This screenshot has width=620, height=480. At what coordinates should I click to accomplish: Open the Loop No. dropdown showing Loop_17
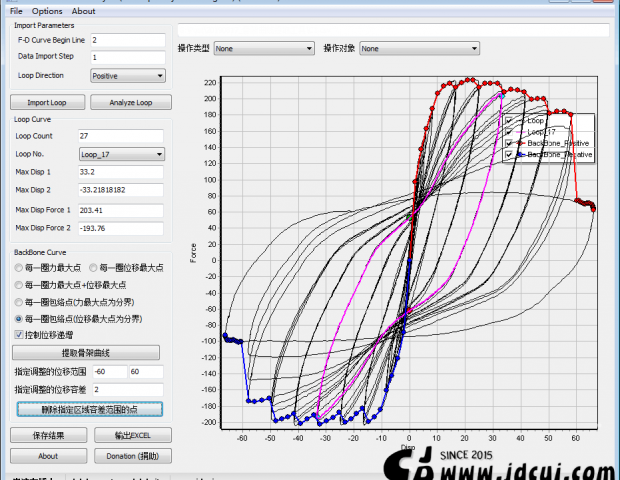click(122, 154)
